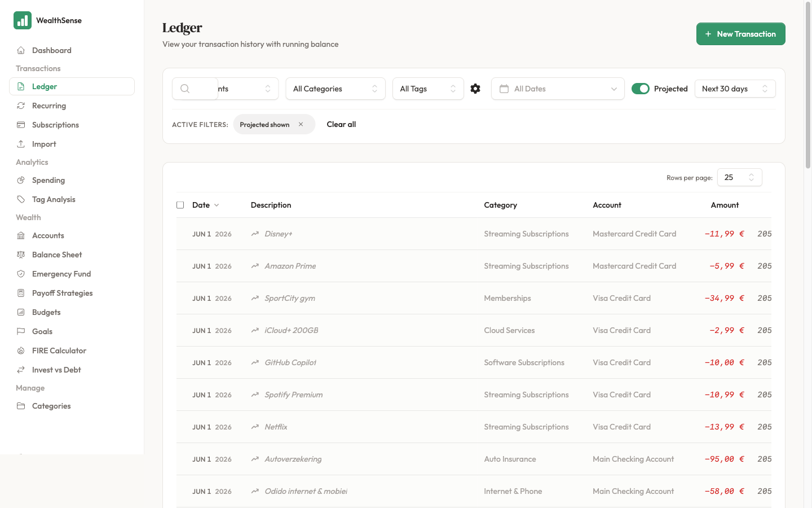The height and width of the screenshot is (508, 812).
Task: Create a New Transaction
Action: coord(740,34)
